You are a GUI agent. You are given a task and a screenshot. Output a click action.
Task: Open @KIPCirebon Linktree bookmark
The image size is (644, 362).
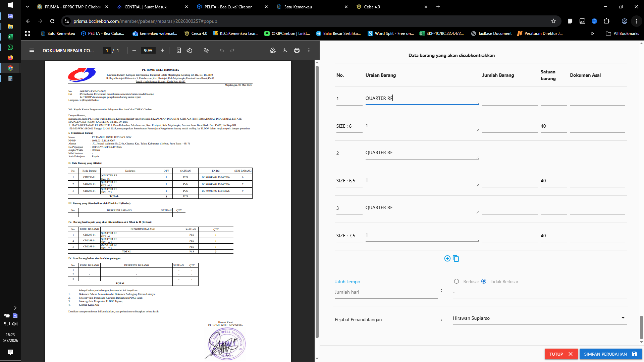tap(287, 34)
